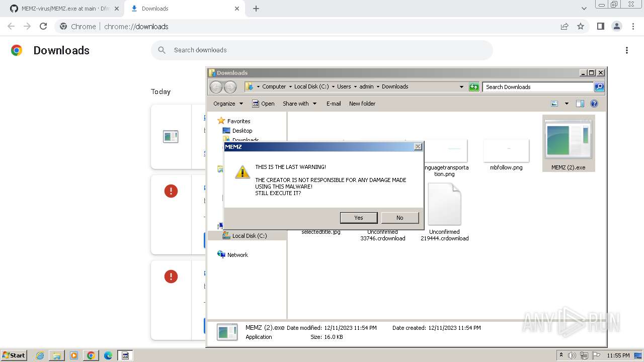Toggle the preview pane icon
Screen dimensions: 644x362
[580, 104]
